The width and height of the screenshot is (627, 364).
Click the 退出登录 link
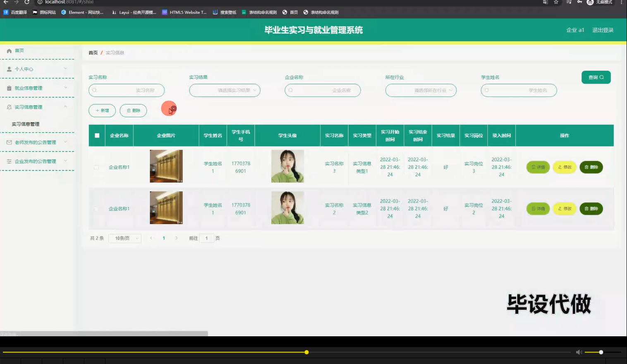point(603,30)
